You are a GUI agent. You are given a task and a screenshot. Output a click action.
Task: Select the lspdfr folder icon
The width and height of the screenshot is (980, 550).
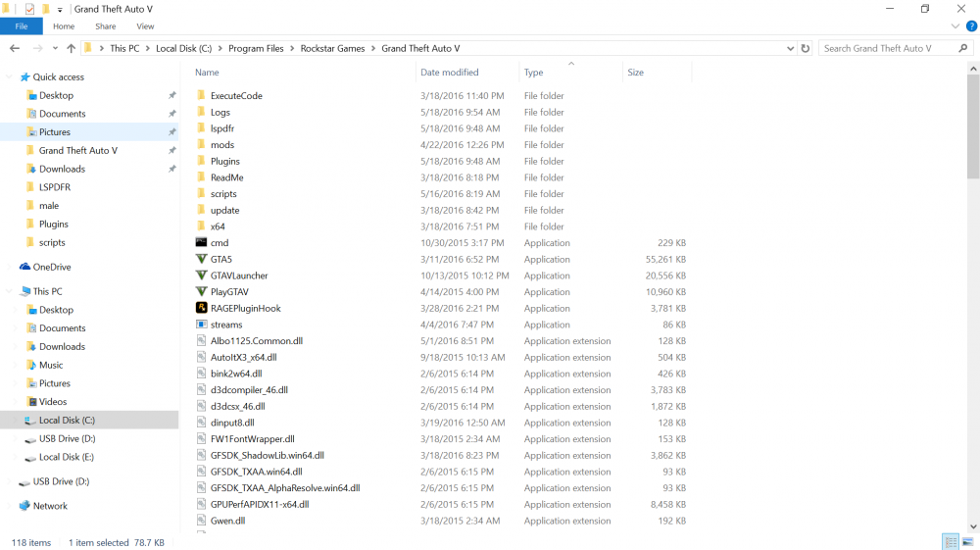point(201,128)
